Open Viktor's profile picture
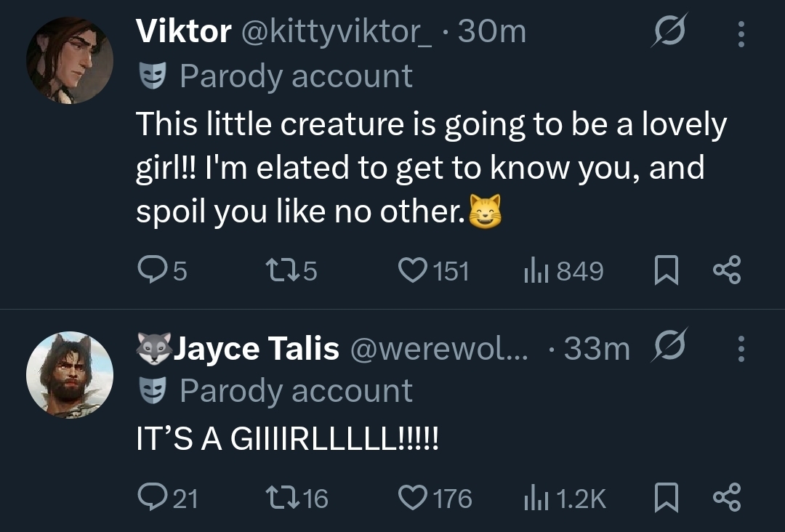785x532 pixels. coord(70,60)
